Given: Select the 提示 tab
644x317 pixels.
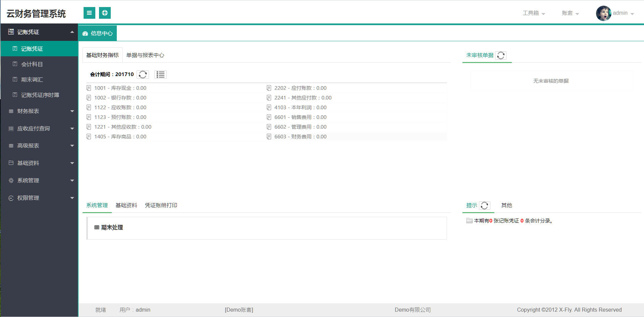Looking at the screenshot, I should (472, 205).
